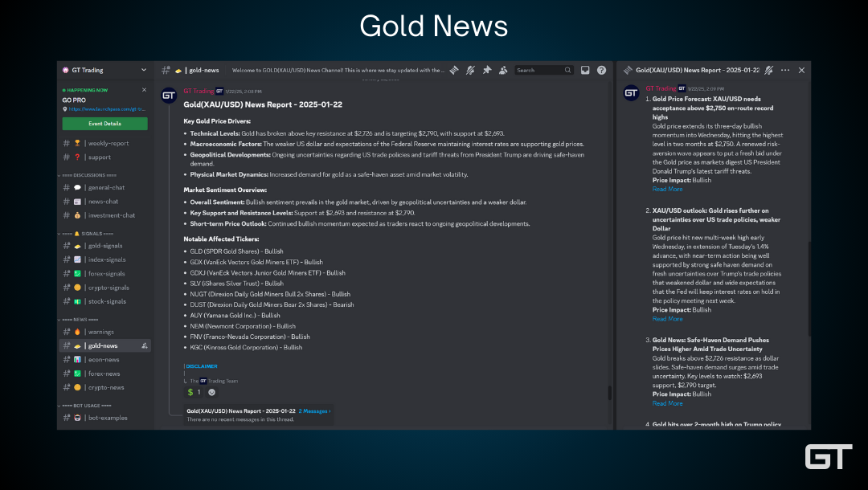Read More for Gold Price Forecast article

[x=667, y=189]
